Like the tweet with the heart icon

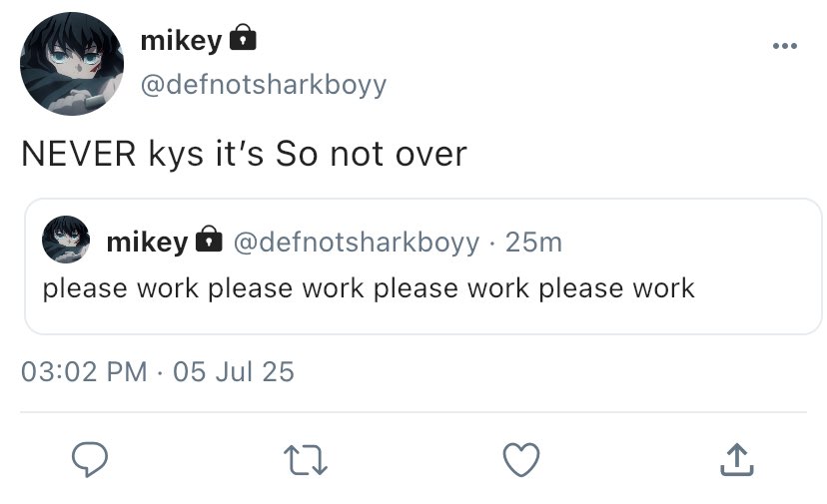(x=520, y=459)
